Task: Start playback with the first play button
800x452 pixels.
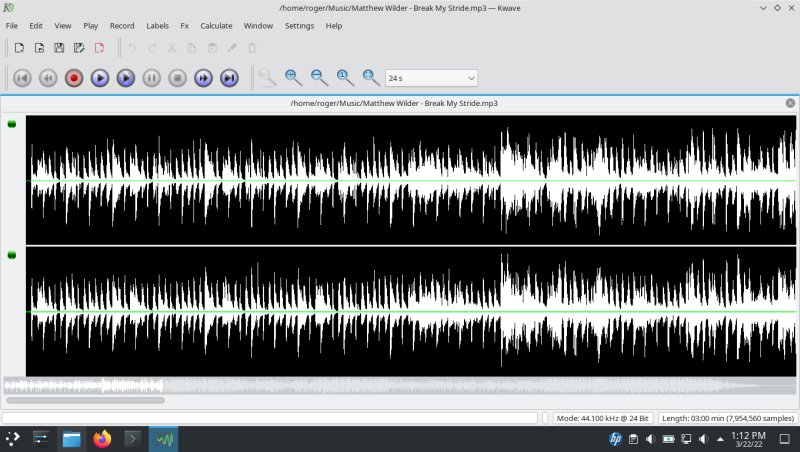Action: [x=100, y=78]
